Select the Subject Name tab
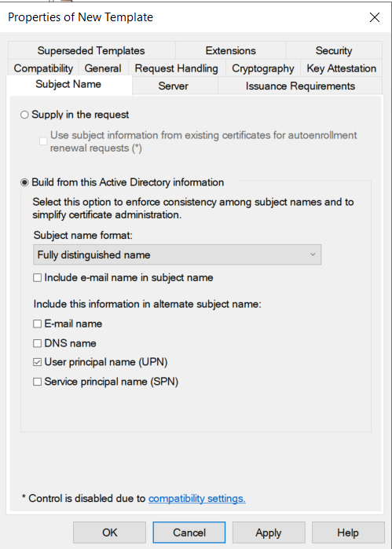 [x=68, y=84]
